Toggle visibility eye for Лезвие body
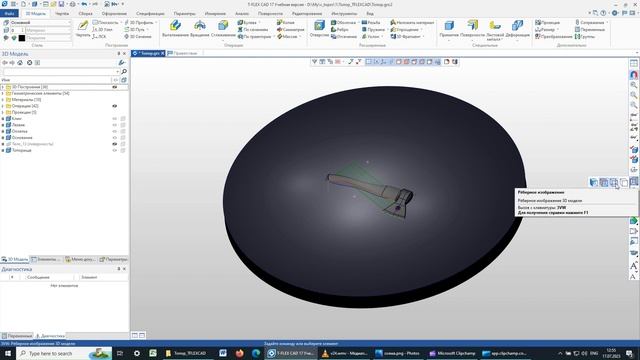The image size is (640, 360). coord(115,125)
